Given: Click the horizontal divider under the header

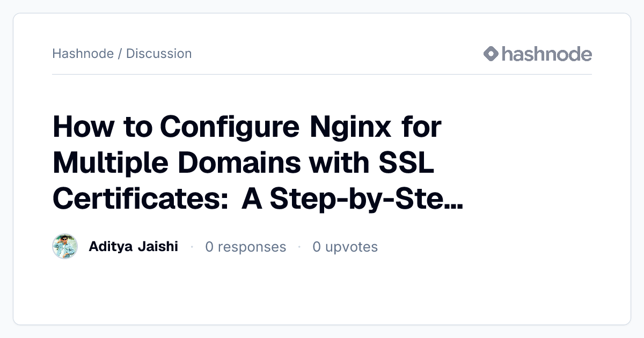Looking at the screenshot, I should point(322,74).
